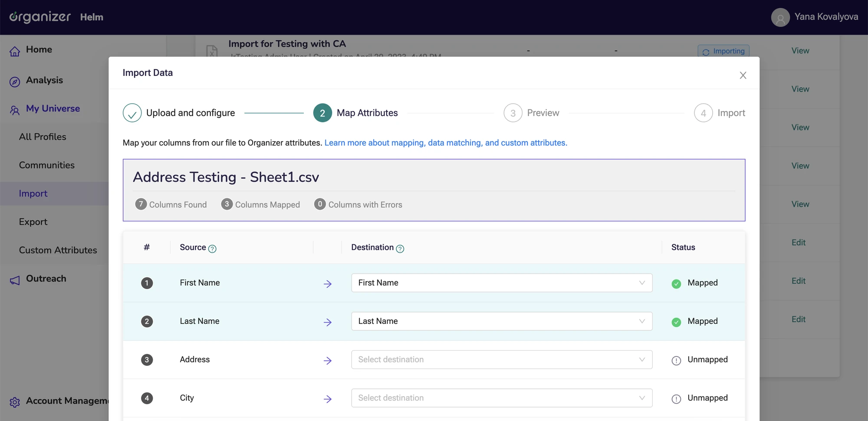
Task: Click the 0 Columns with Errors indicator
Action: click(x=358, y=204)
